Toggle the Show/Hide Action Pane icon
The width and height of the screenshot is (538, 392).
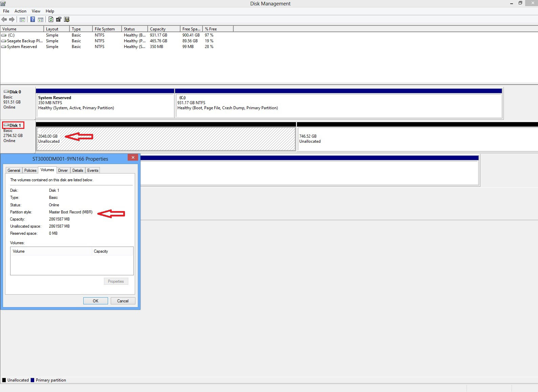pyautogui.click(x=41, y=20)
